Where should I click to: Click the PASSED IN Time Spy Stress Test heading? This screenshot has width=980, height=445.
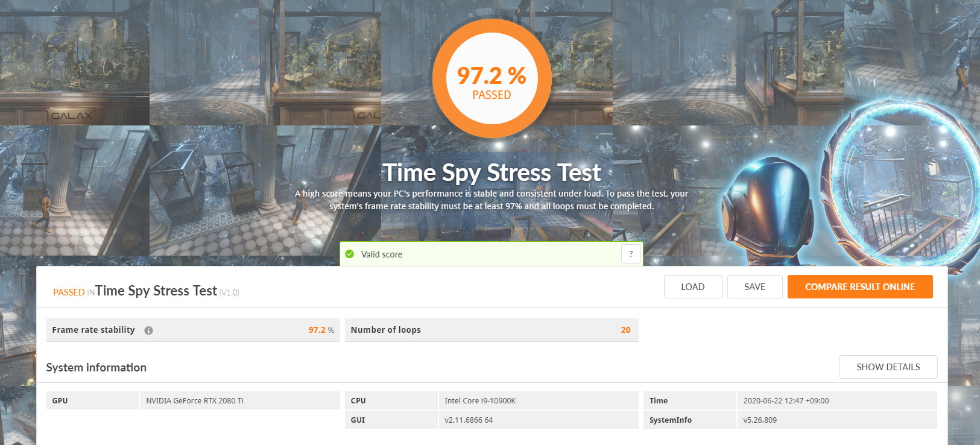pyautogui.click(x=135, y=291)
